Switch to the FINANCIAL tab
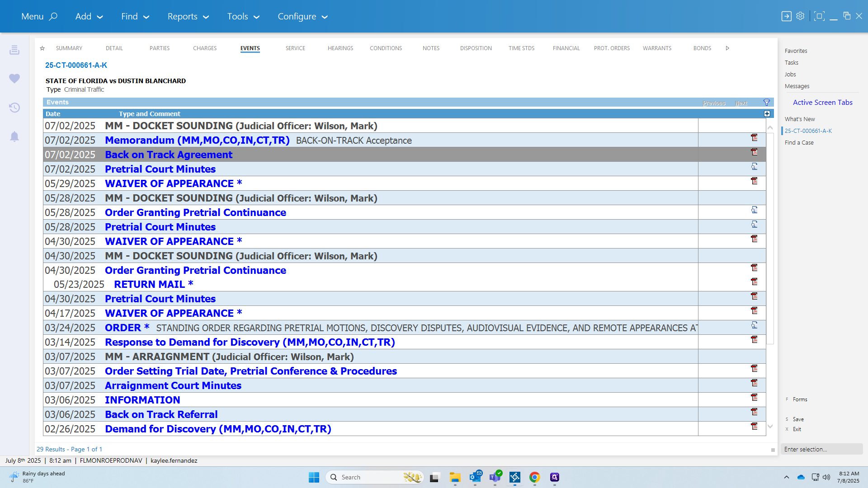 click(x=566, y=48)
